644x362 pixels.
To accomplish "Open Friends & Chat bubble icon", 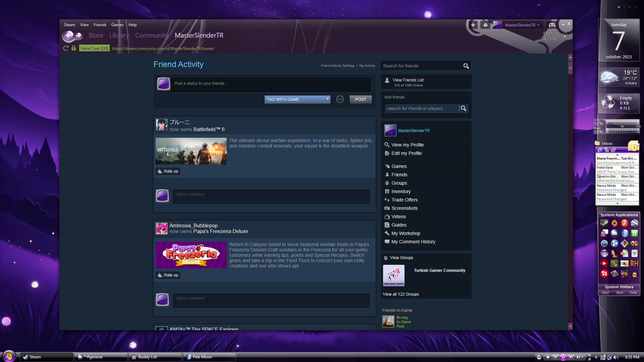I will tap(565, 36).
